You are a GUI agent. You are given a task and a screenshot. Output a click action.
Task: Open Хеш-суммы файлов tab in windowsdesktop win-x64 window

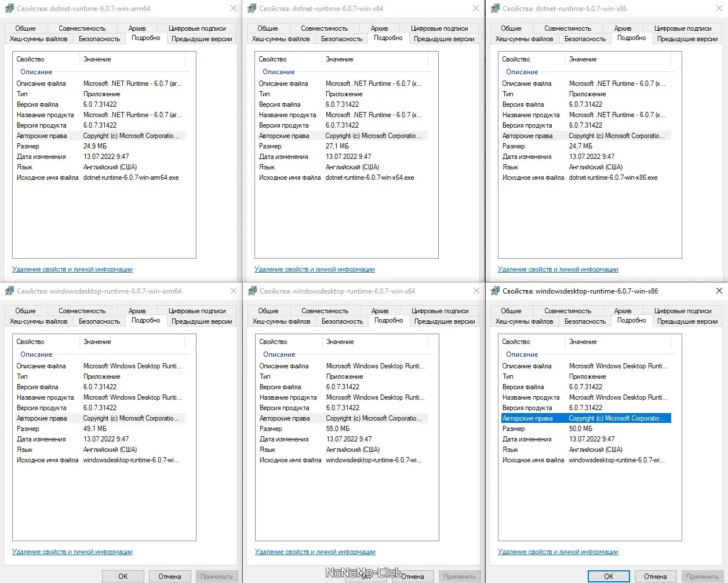pyautogui.click(x=282, y=321)
